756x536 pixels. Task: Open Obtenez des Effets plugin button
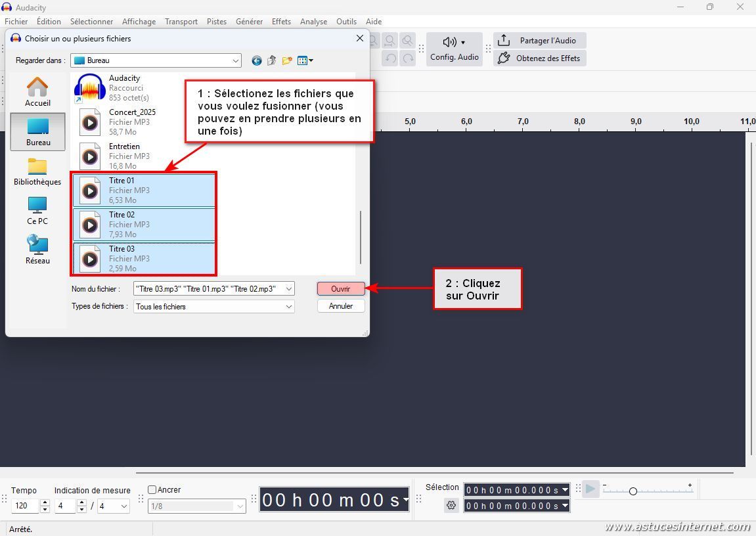pyautogui.click(x=539, y=58)
